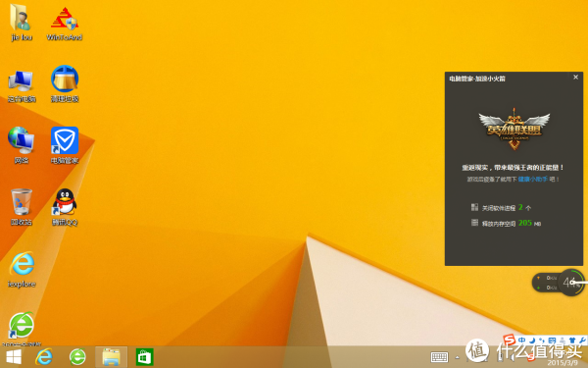Open the touch keyboard from taskbar

click(439, 357)
